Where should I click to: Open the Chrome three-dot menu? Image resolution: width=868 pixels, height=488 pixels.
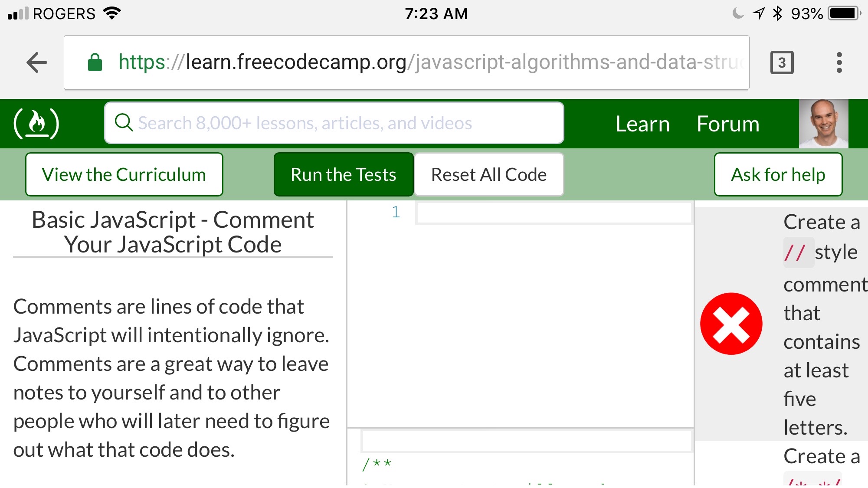pyautogui.click(x=839, y=62)
